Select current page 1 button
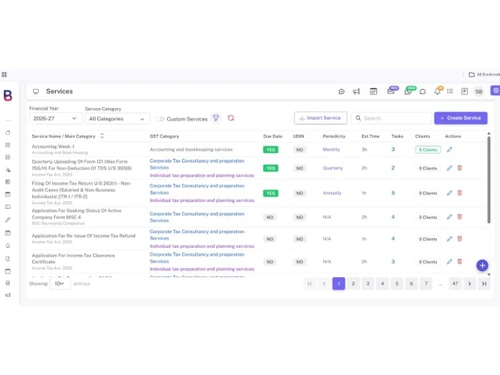500x375 pixels. 339,284
